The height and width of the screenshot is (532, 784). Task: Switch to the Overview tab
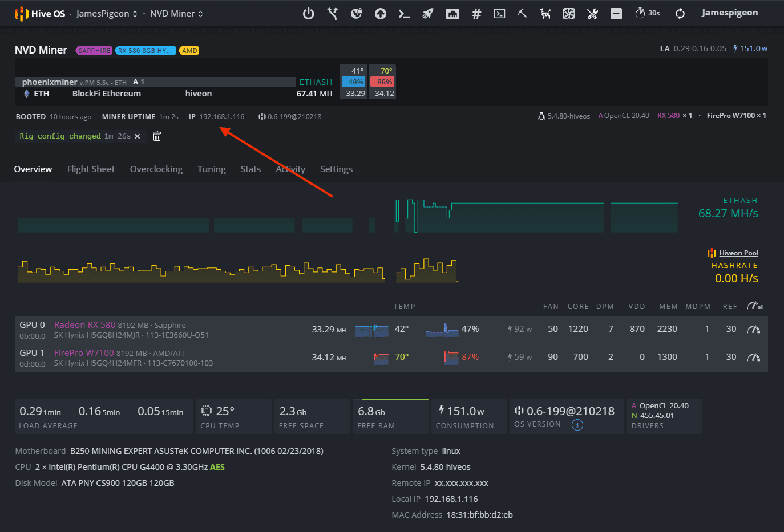coord(33,169)
